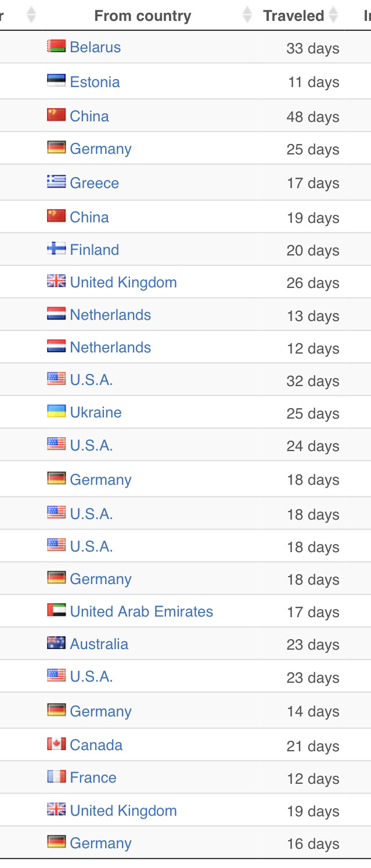Click the France flag icon
Screen dimensions: 371x868
(56, 777)
